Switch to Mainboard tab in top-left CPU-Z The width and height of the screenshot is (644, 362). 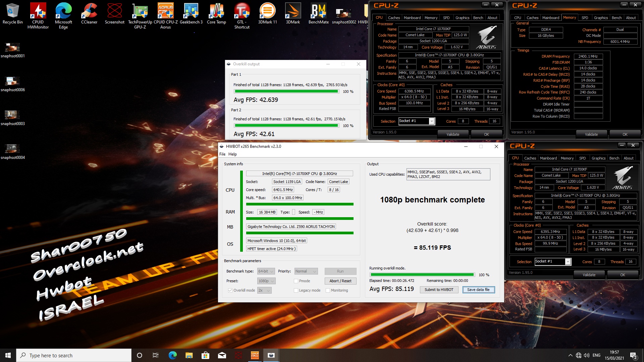point(412,18)
